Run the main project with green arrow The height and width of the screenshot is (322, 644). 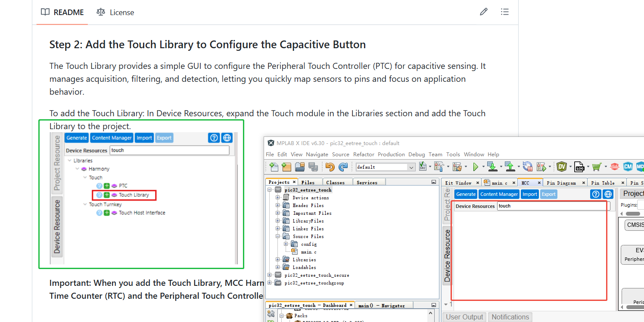coord(476,167)
